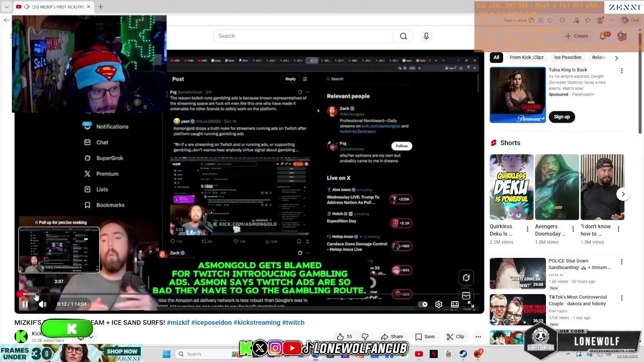Open the browser favorites list icon

coord(588,20)
